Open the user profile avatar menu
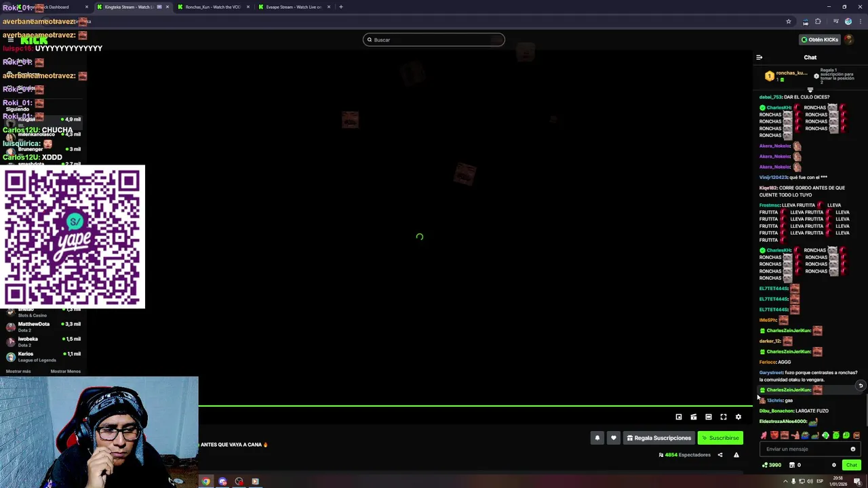This screenshot has width=868, height=488. pos(849,39)
